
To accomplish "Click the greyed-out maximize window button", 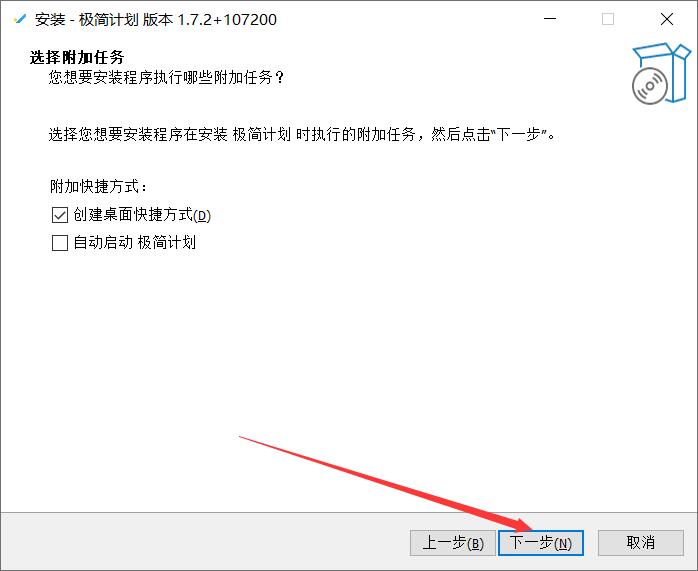I will coord(608,19).
